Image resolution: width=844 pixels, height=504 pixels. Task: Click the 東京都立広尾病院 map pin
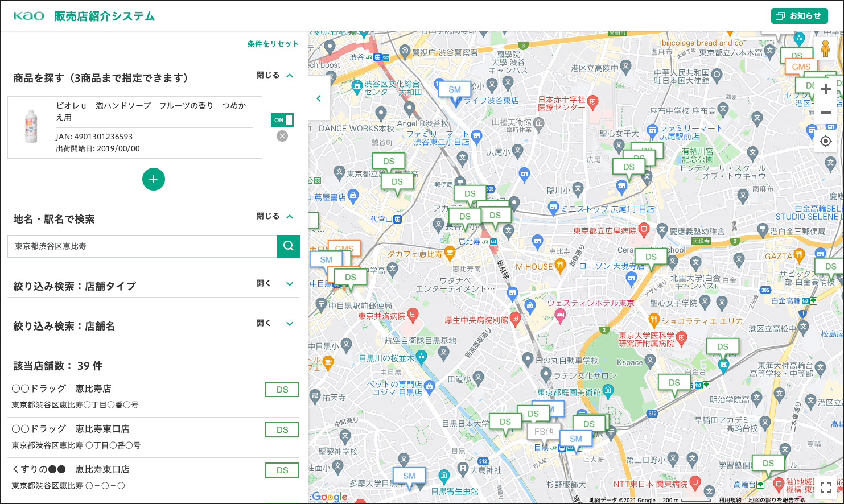pyautogui.click(x=644, y=230)
